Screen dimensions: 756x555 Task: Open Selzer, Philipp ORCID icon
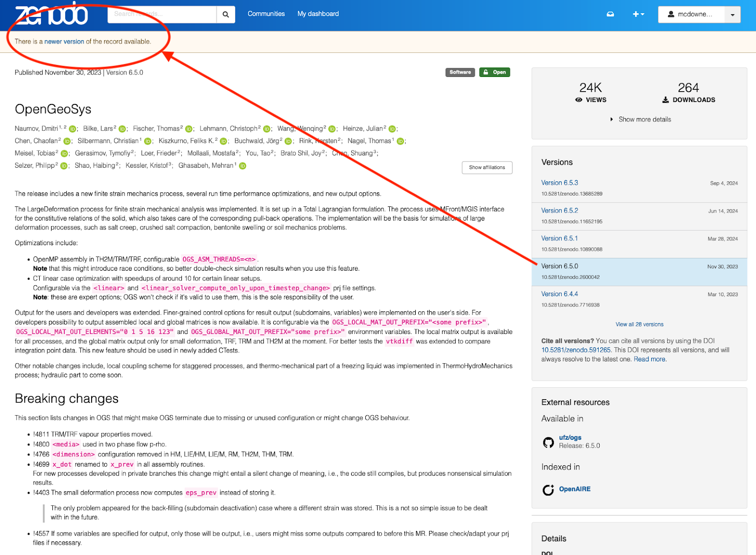pyautogui.click(x=64, y=166)
